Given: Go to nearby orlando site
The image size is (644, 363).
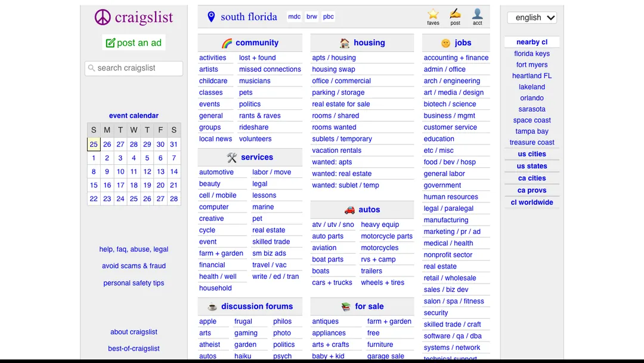Looking at the screenshot, I should tap(532, 98).
